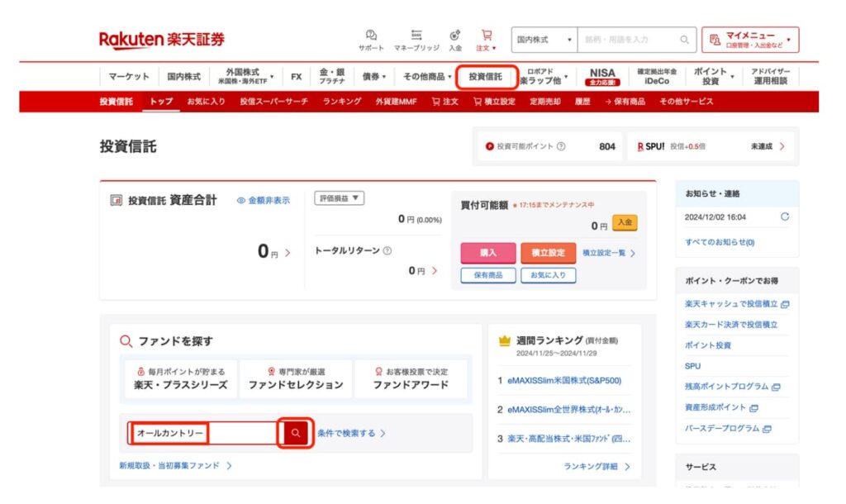846x504 pixels.
Task: Click the トータルリターン help question mark
Action: point(387,251)
